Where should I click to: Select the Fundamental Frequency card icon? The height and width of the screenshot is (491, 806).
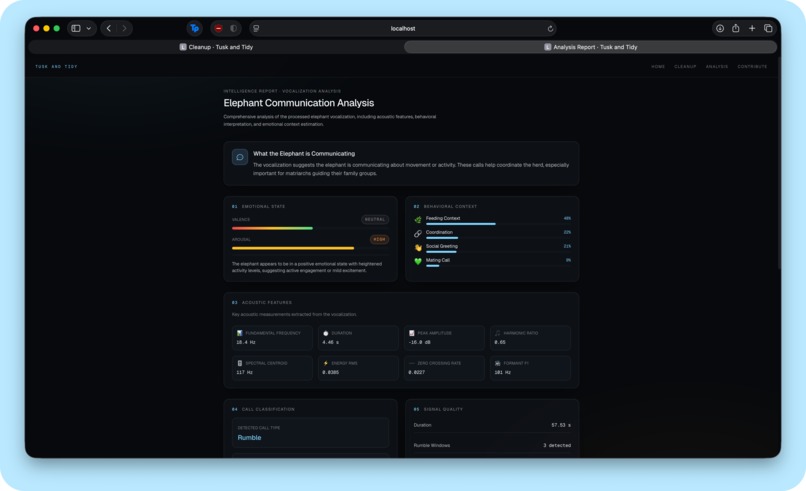(x=240, y=333)
